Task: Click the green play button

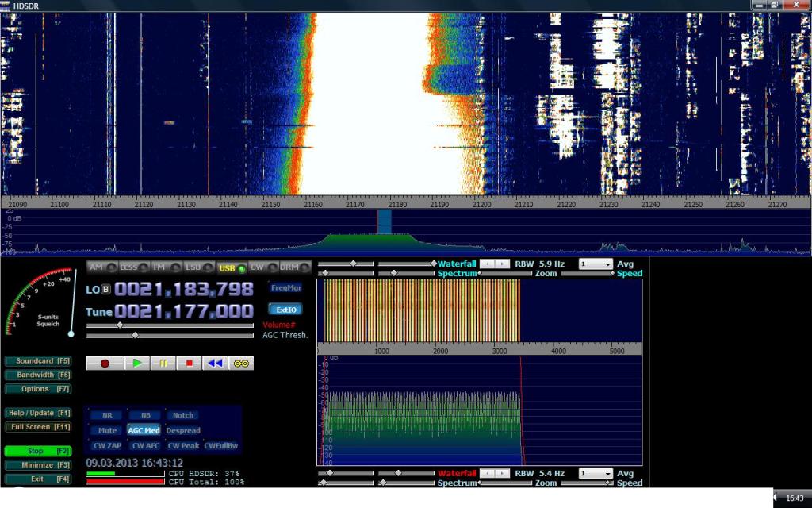Action: (x=137, y=363)
